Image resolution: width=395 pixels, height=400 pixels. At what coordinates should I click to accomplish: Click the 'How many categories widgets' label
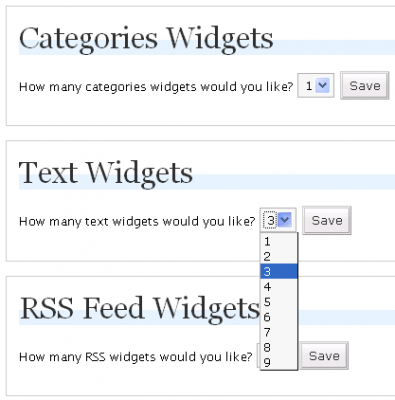156,87
